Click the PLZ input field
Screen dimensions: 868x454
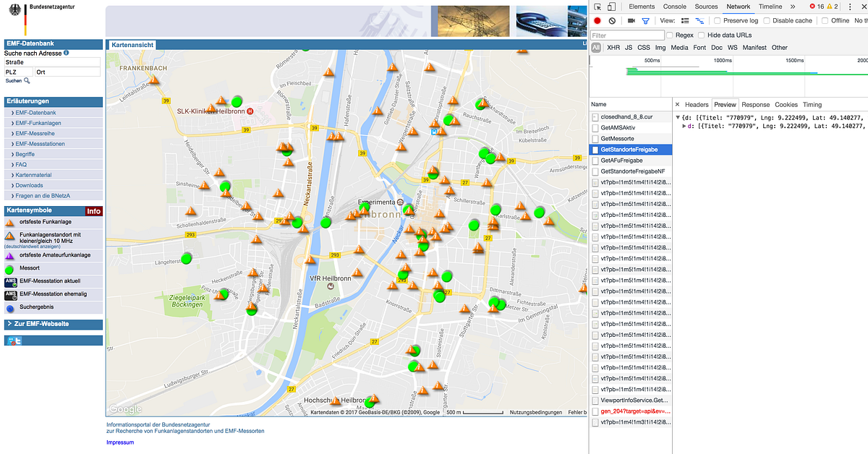(19, 72)
